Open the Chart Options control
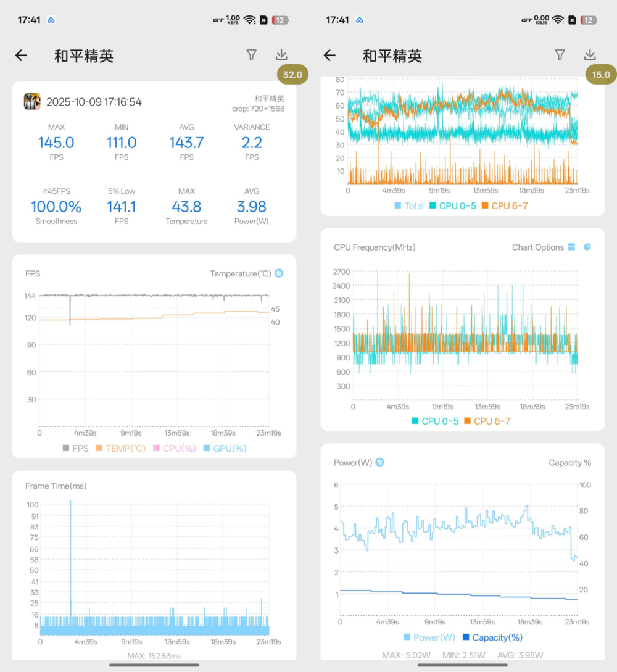Viewport: 617px width, 672px height. [537, 247]
